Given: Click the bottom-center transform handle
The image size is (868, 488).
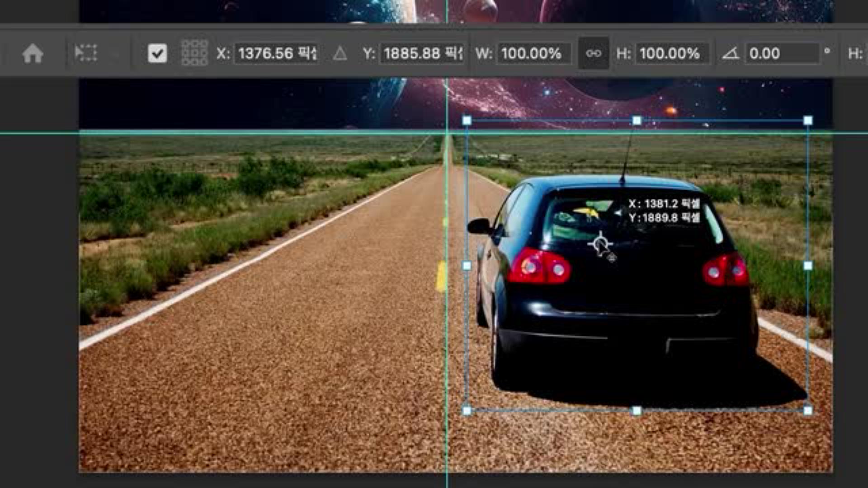Looking at the screenshot, I should (x=637, y=411).
